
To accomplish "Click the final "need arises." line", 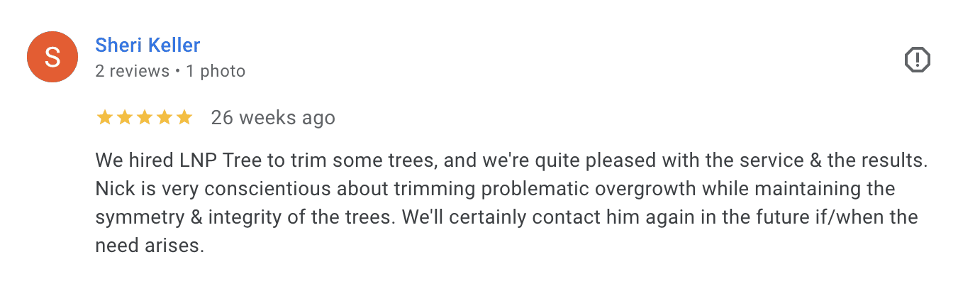I will coord(150,246).
